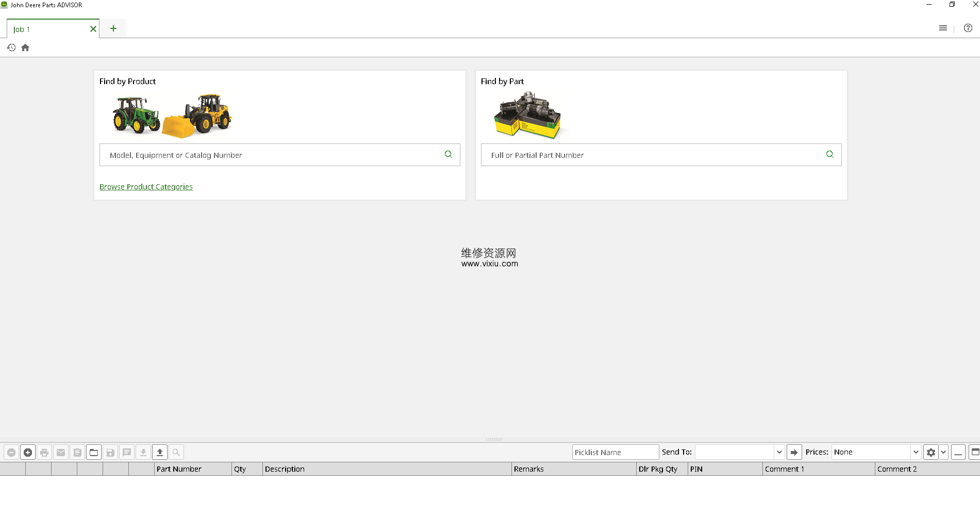980x516 pixels.
Task: Click the upload arrow picklist icon
Action: tap(160, 453)
